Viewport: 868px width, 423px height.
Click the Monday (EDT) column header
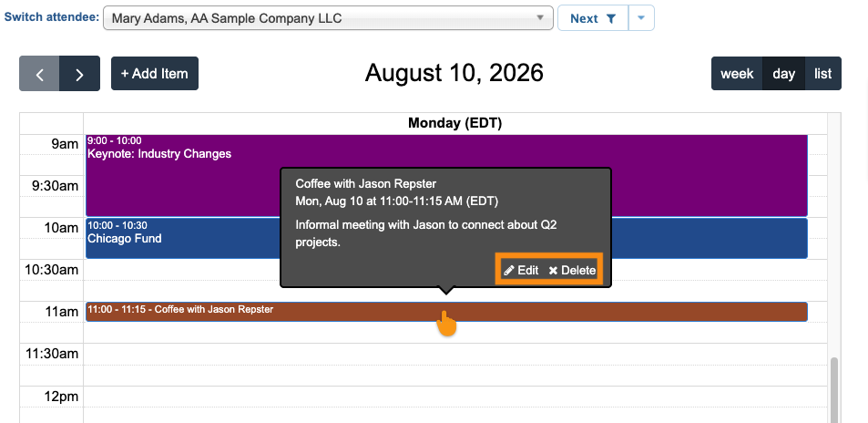pos(455,123)
